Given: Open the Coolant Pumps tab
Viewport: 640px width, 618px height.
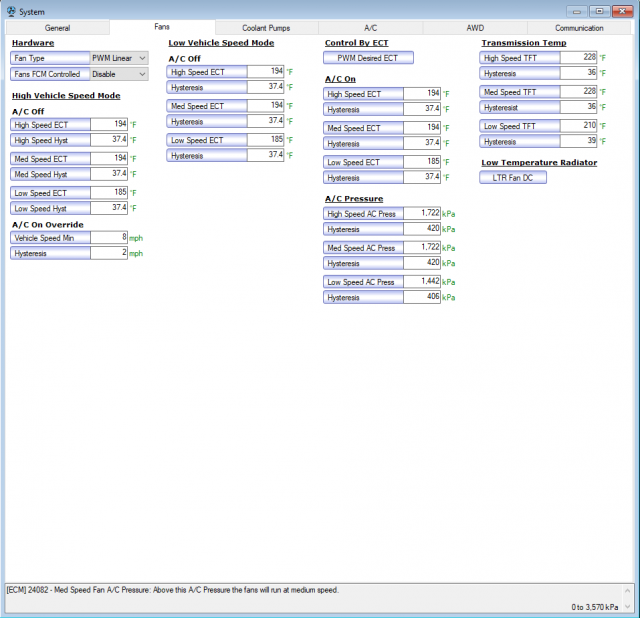Looking at the screenshot, I should coord(266,28).
